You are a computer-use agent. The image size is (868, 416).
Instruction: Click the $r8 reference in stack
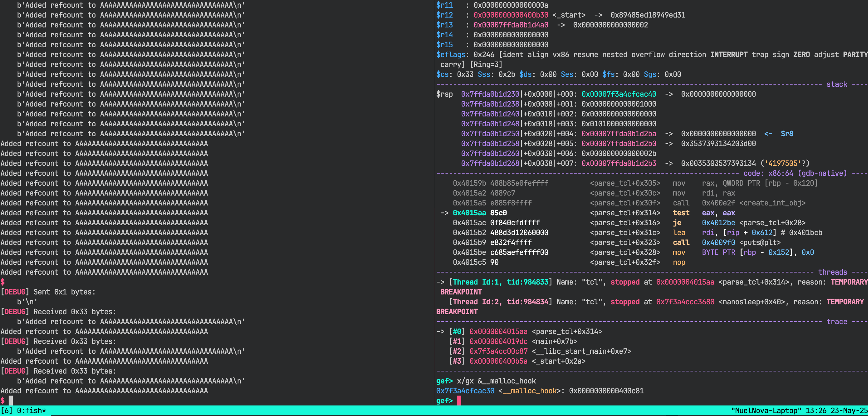click(787, 134)
